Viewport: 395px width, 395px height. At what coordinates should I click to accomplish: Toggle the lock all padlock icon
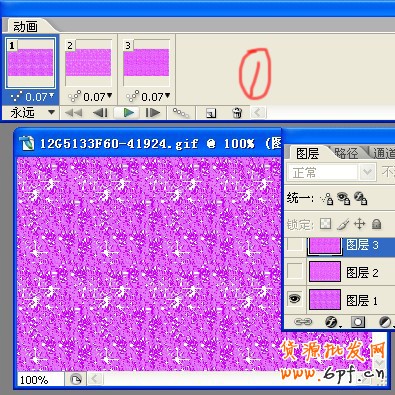click(376, 224)
